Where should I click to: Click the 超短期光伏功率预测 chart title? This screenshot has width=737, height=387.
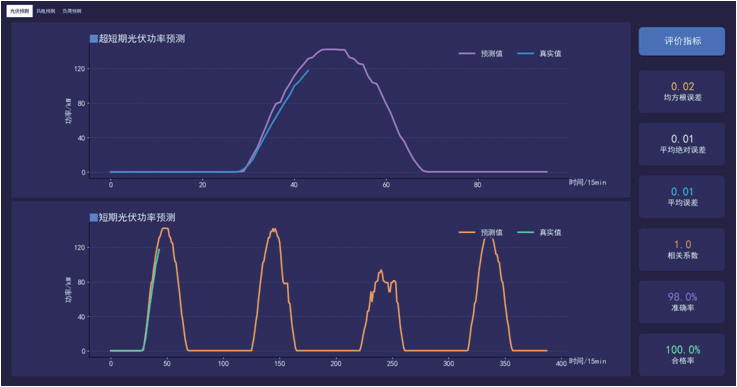pyautogui.click(x=142, y=39)
